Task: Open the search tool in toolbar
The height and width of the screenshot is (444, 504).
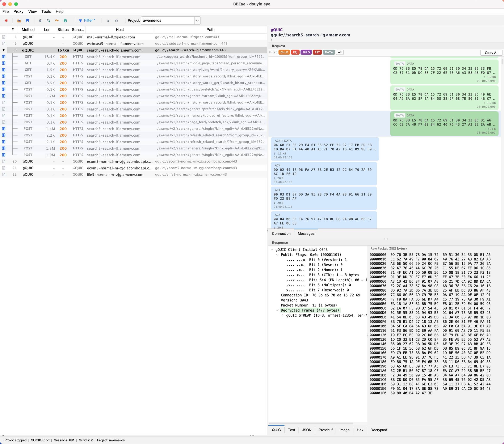Action: [48, 20]
